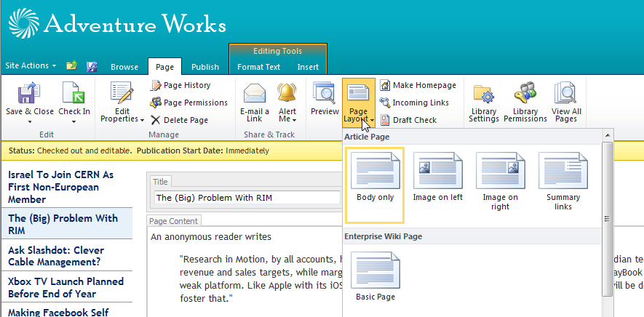
Task: Click Delete Page
Action: pos(180,120)
